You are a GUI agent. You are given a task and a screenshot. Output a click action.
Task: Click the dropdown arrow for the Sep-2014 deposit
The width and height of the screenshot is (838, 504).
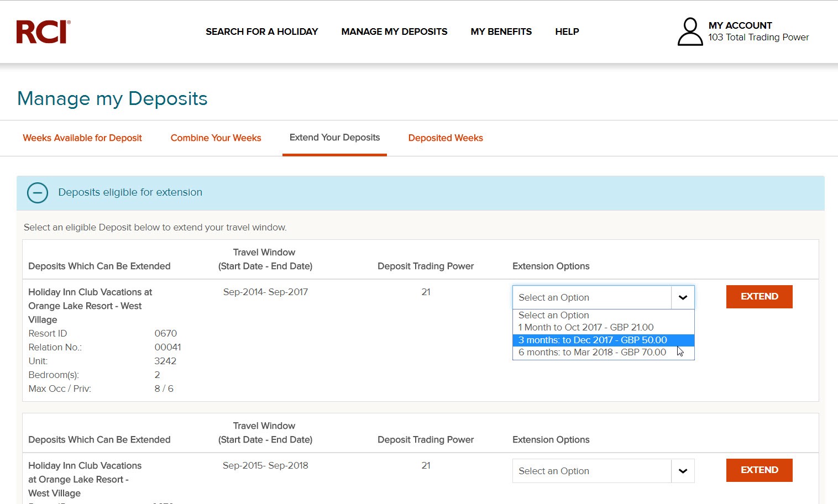[683, 297]
